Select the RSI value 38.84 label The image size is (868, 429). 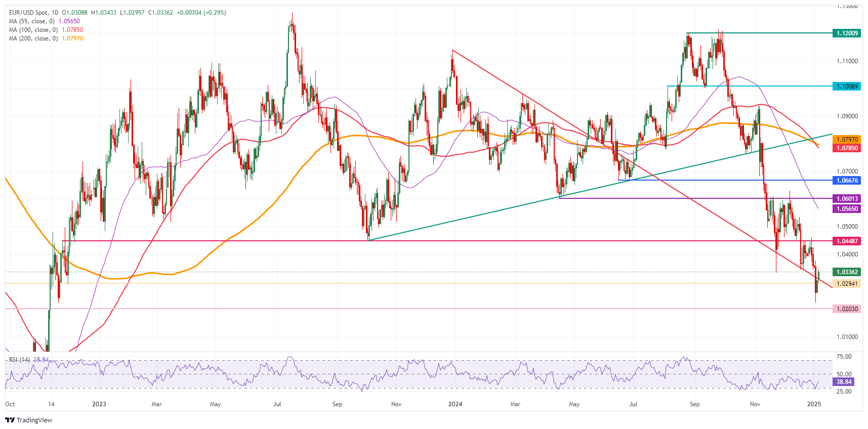coord(844,382)
